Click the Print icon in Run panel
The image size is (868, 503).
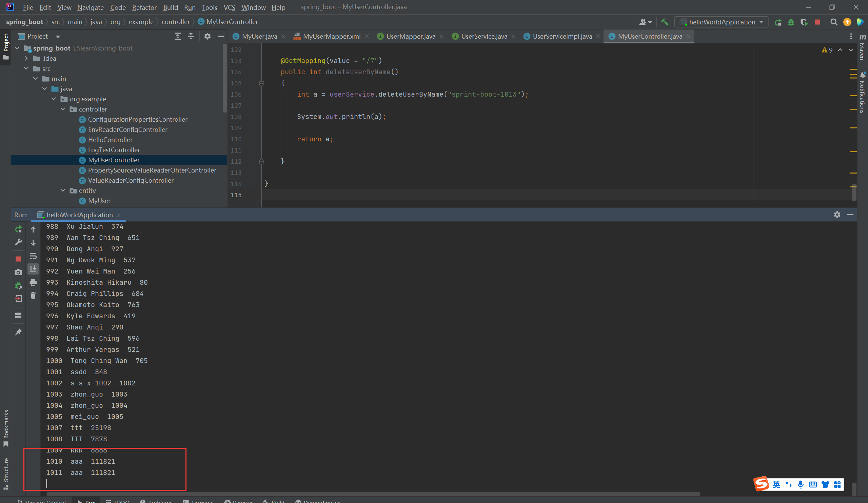33,283
